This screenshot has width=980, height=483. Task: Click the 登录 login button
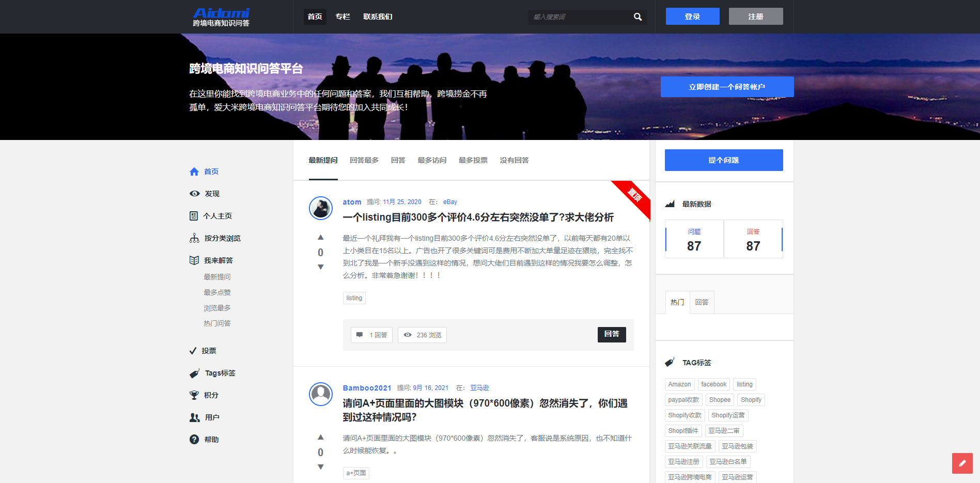[x=693, y=16]
